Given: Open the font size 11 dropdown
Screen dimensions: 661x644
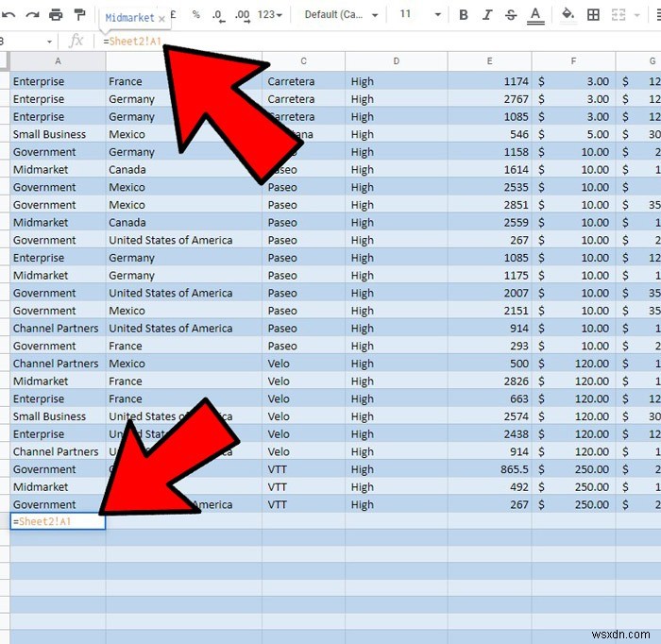Looking at the screenshot, I should click(x=420, y=14).
